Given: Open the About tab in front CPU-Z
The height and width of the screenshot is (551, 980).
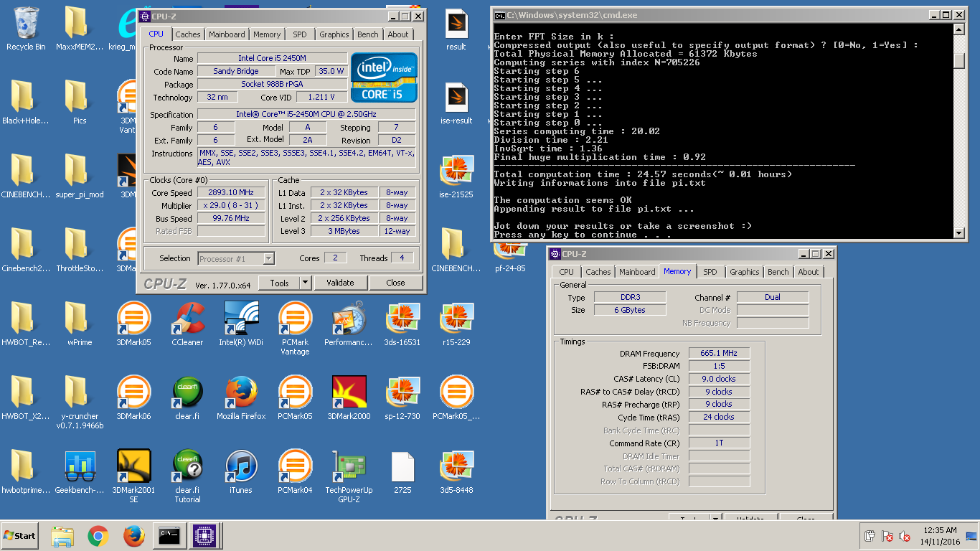Looking at the screenshot, I should pyautogui.click(x=398, y=34).
